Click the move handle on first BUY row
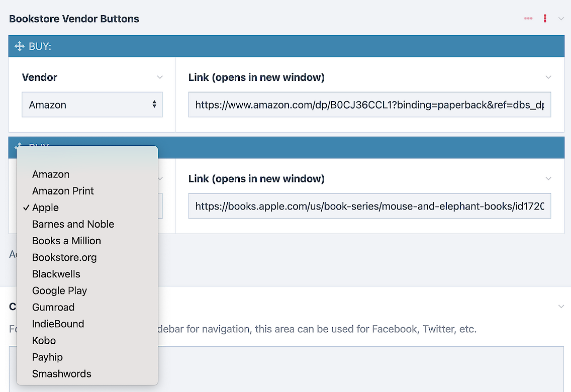The height and width of the screenshot is (392, 571). tap(20, 46)
